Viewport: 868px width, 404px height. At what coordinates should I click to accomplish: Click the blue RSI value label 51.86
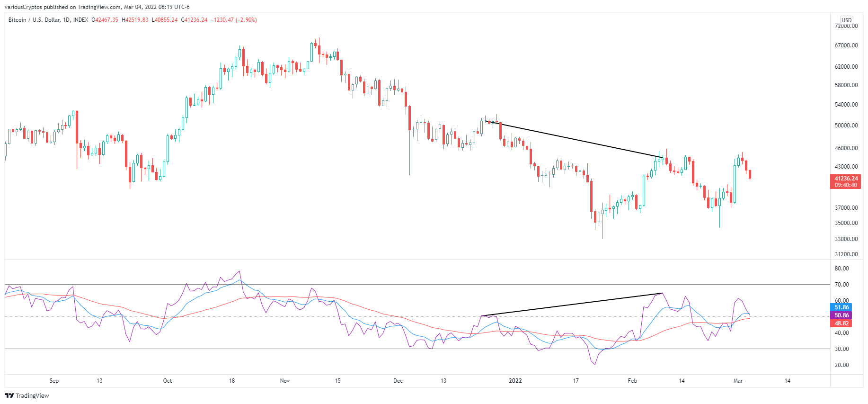tap(841, 307)
